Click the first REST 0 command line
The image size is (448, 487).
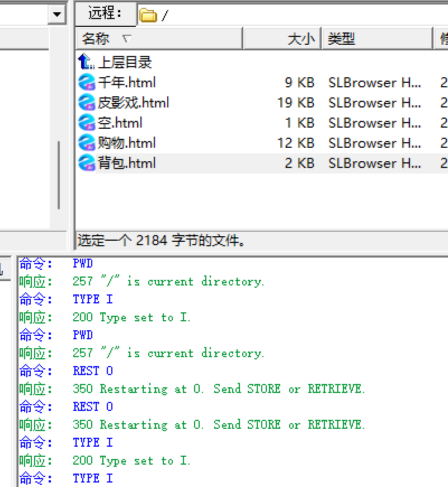point(93,371)
